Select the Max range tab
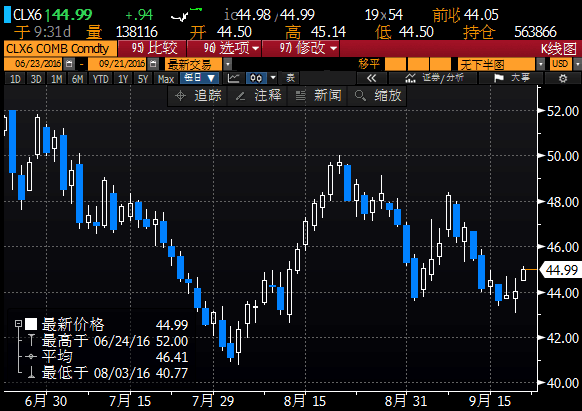Screen dimensions: 582x411 click(x=166, y=79)
